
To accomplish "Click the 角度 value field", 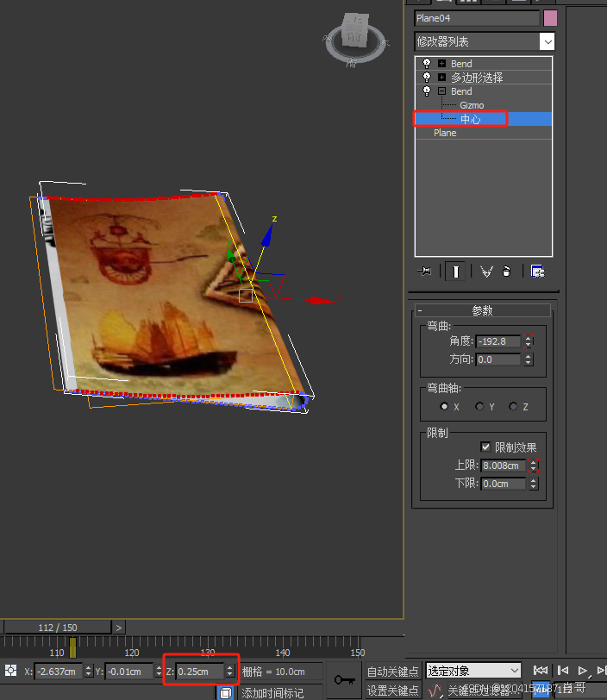I will click(498, 341).
